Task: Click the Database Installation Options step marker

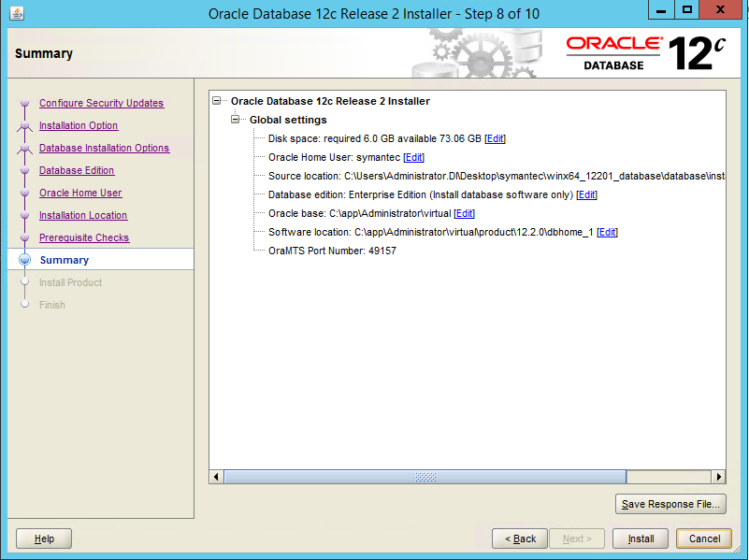Action: pos(25,149)
